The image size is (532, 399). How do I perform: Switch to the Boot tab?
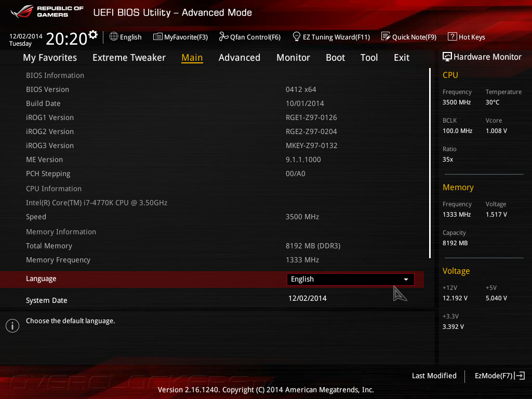pyautogui.click(x=335, y=58)
